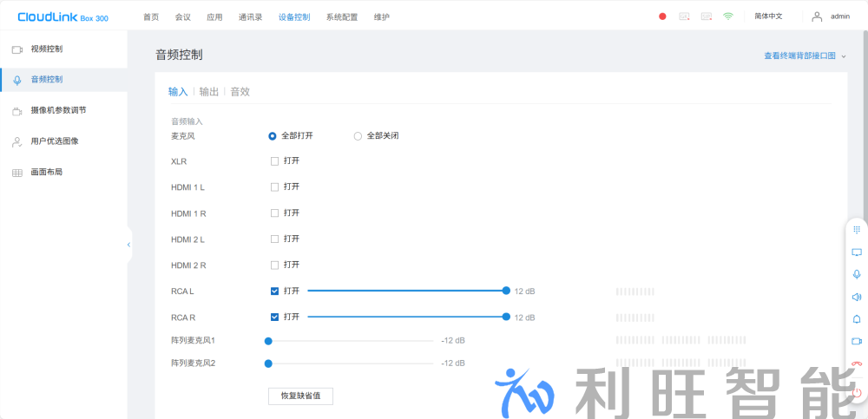Uncheck the RCA R 打开 checkbox
The image size is (868, 419).
[274, 318]
